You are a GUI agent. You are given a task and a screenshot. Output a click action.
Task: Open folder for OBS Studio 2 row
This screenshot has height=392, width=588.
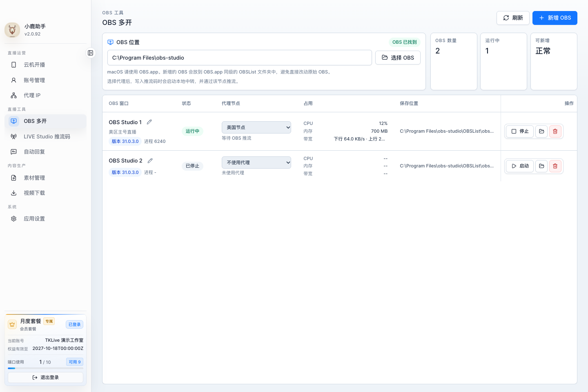[x=541, y=166]
